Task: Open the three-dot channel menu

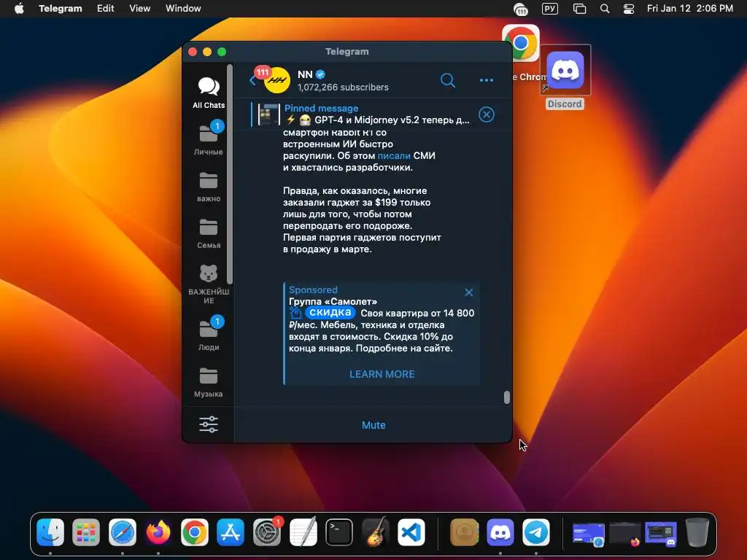Action: point(486,80)
